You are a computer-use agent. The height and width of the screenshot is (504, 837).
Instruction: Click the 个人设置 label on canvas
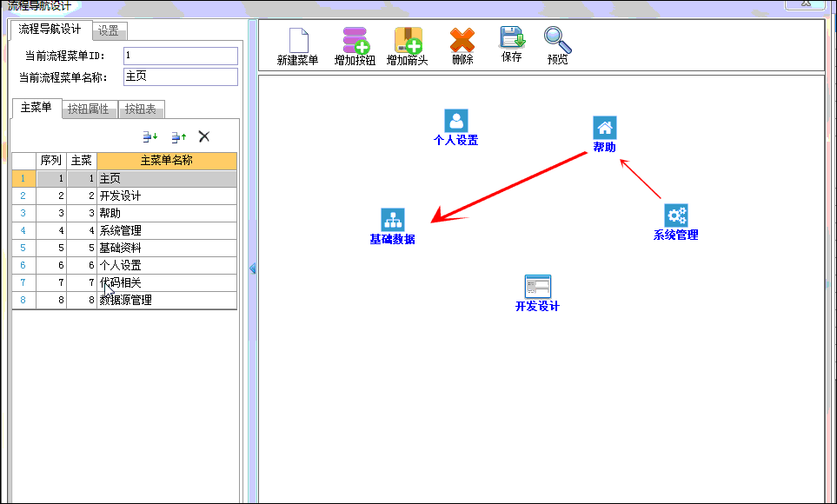pos(455,141)
